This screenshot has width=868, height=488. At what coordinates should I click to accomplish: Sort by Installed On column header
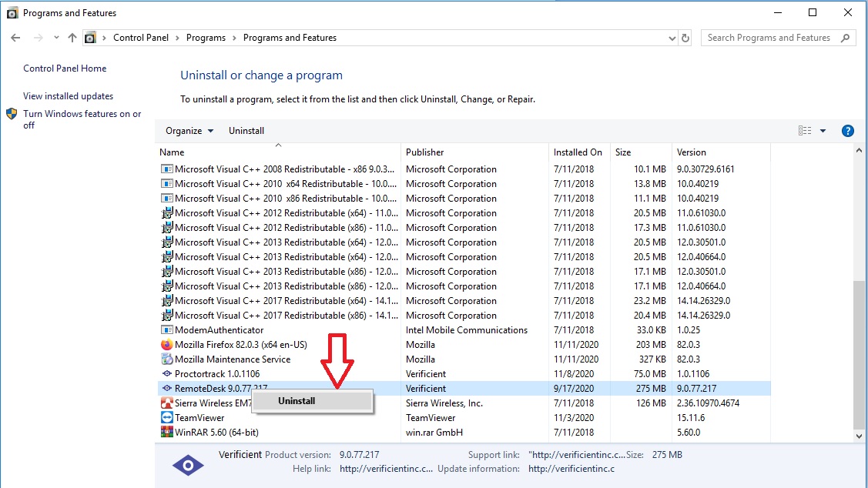coord(579,152)
